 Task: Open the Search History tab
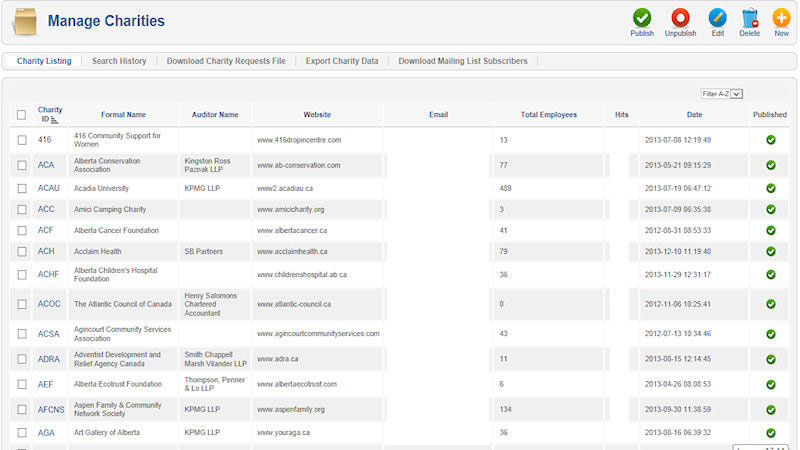point(119,61)
